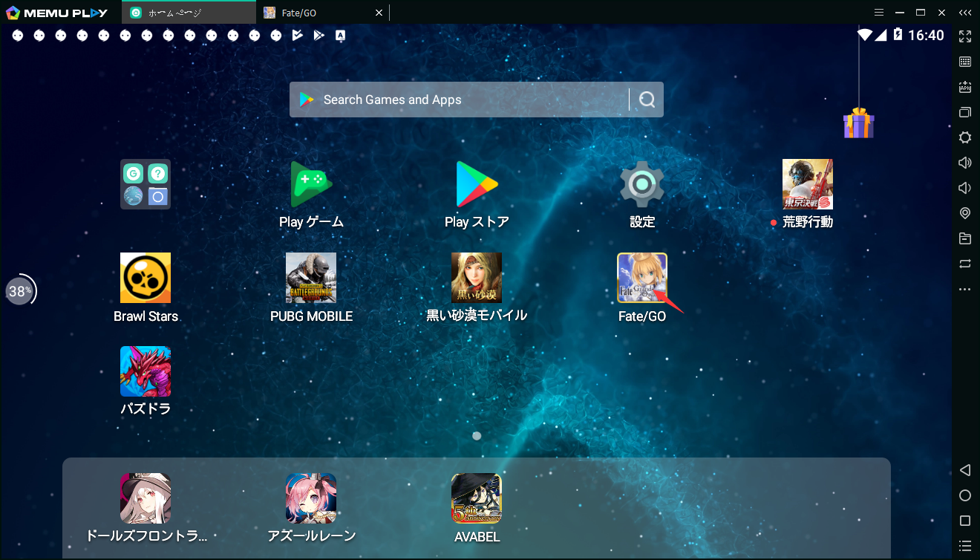
Task: Open MEmu settings gear in sidebar
Action: [965, 137]
